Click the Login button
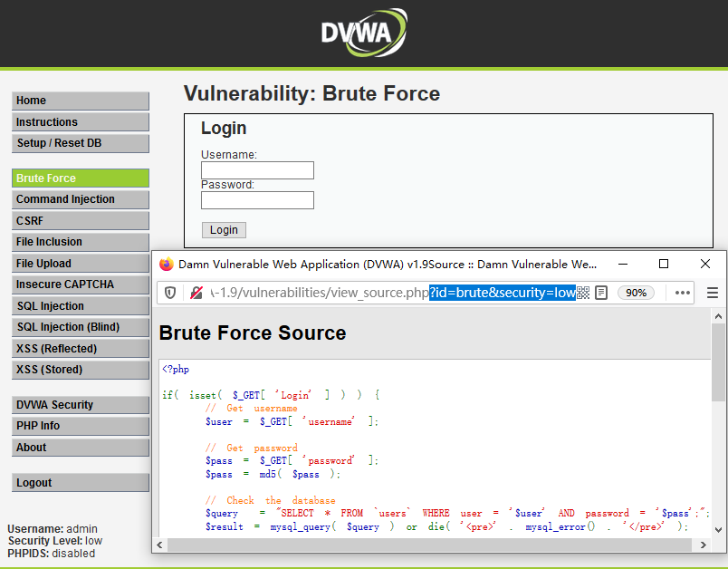This screenshot has height=569, width=728. coord(224,230)
